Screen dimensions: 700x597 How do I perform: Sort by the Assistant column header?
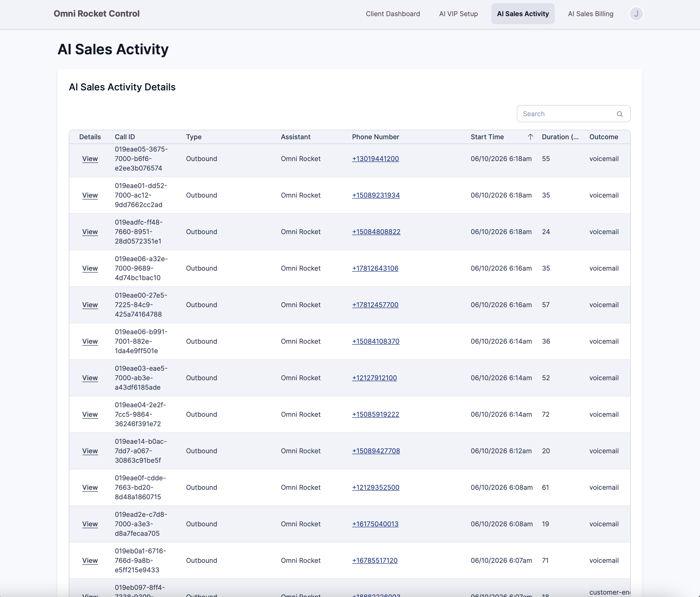pos(296,137)
